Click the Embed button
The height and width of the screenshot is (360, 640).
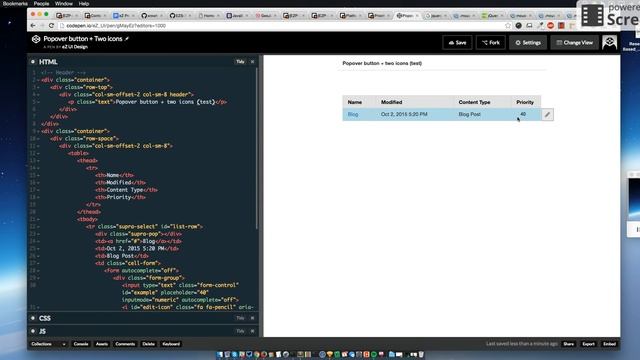(x=609, y=344)
